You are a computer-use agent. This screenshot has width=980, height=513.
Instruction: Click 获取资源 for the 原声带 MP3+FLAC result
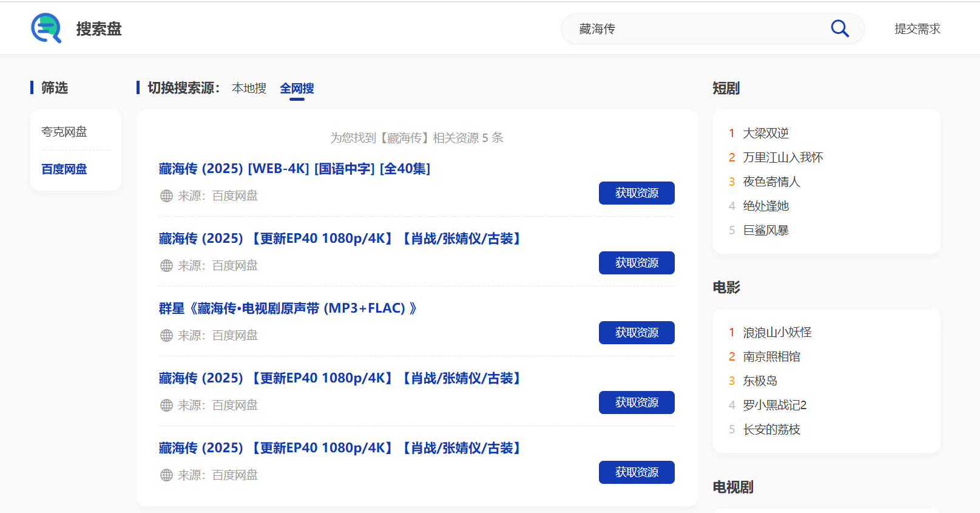click(637, 333)
